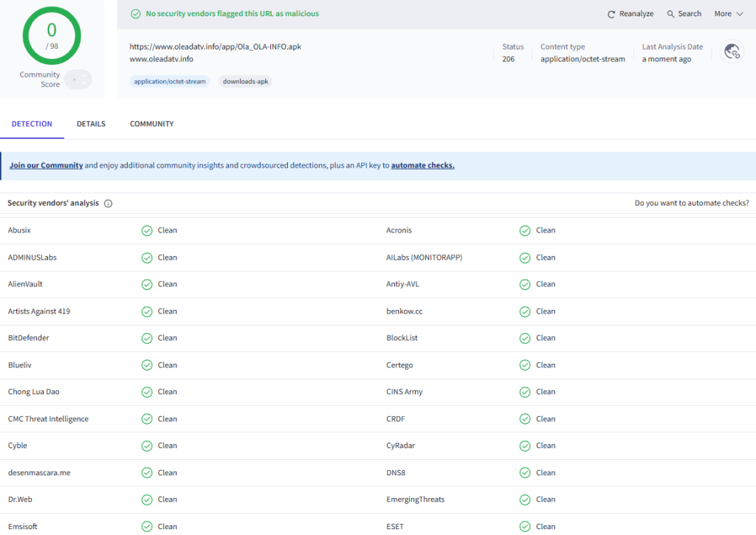Screen dimensions: 756x535
Task: Open the More dropdown menu
Action: pos(726,13)
